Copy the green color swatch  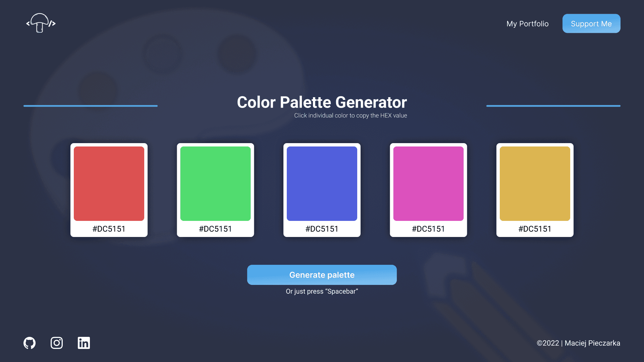click(x=215, y=184)
